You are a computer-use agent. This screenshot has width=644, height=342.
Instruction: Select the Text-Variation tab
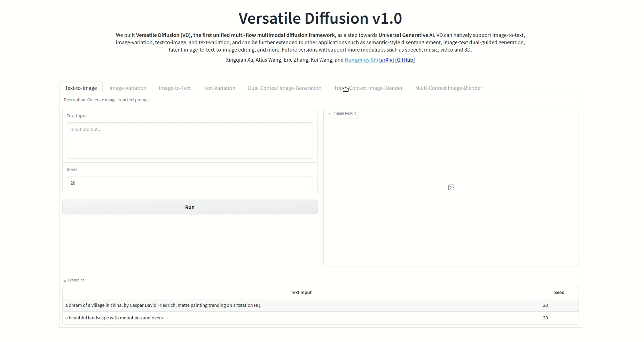[x=219, y=88]
